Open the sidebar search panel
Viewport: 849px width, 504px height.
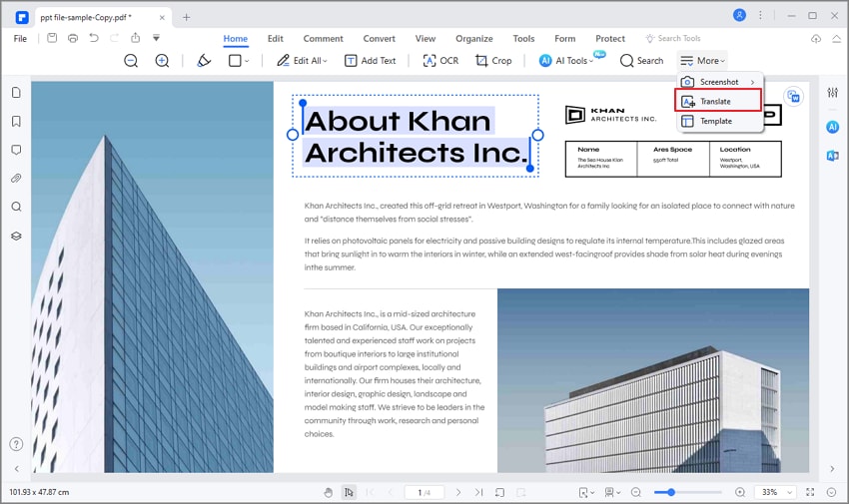click(x=16, y=207)
